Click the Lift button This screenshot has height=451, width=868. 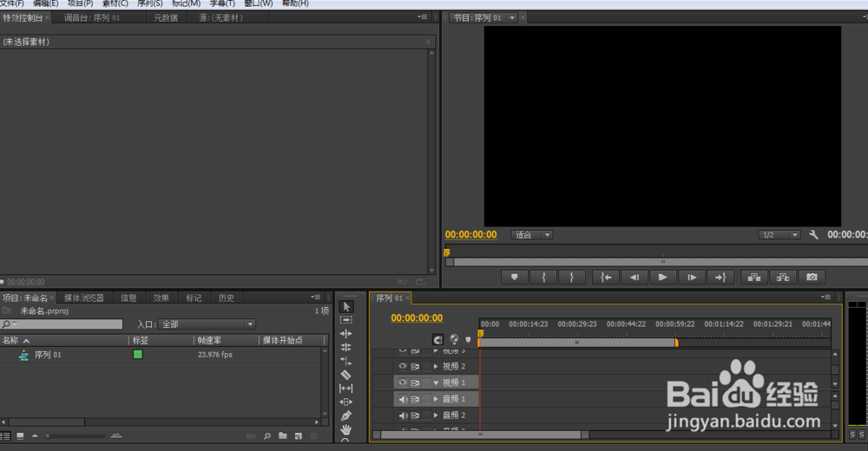pos(754,278)
